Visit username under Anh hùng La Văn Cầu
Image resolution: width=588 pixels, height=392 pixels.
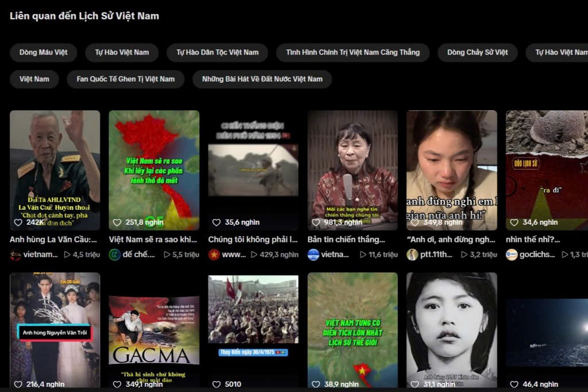tap(41, 255)
